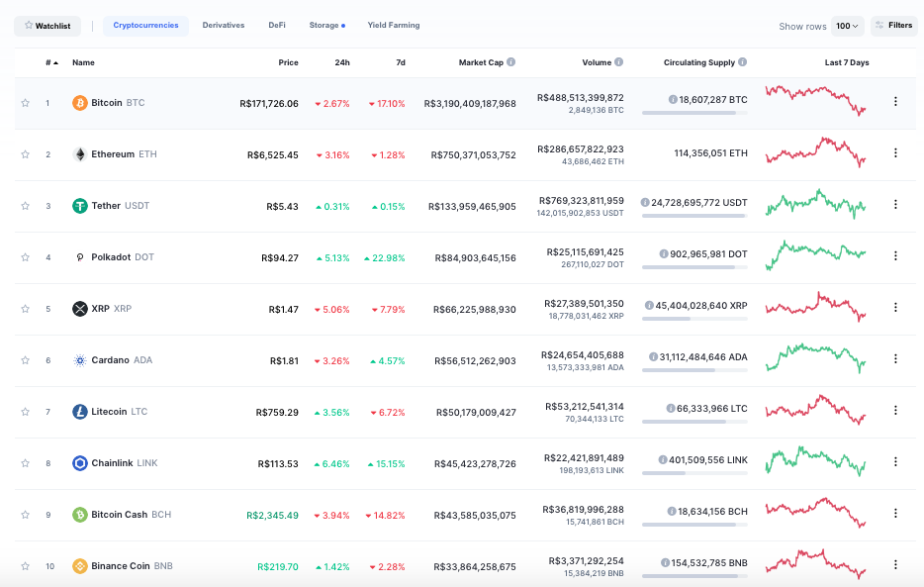Star Litecoin to add to watchlist

pyautogui.click(x=26, y=412)
